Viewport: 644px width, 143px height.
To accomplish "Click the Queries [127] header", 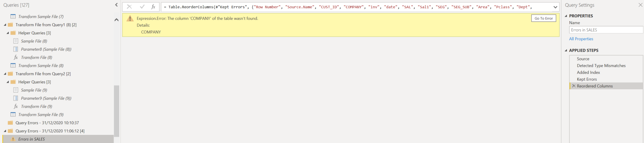I will click(16, 5).
